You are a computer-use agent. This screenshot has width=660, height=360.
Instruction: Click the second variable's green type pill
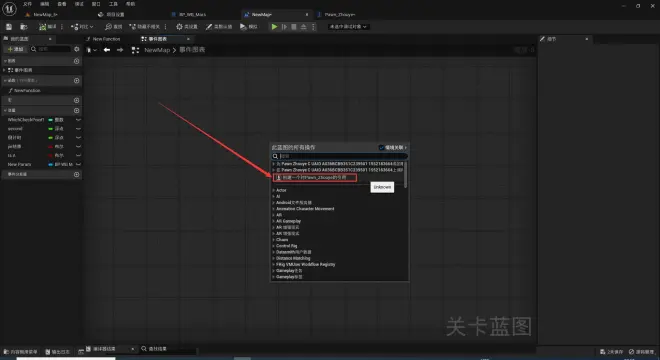tap(51, 128)
